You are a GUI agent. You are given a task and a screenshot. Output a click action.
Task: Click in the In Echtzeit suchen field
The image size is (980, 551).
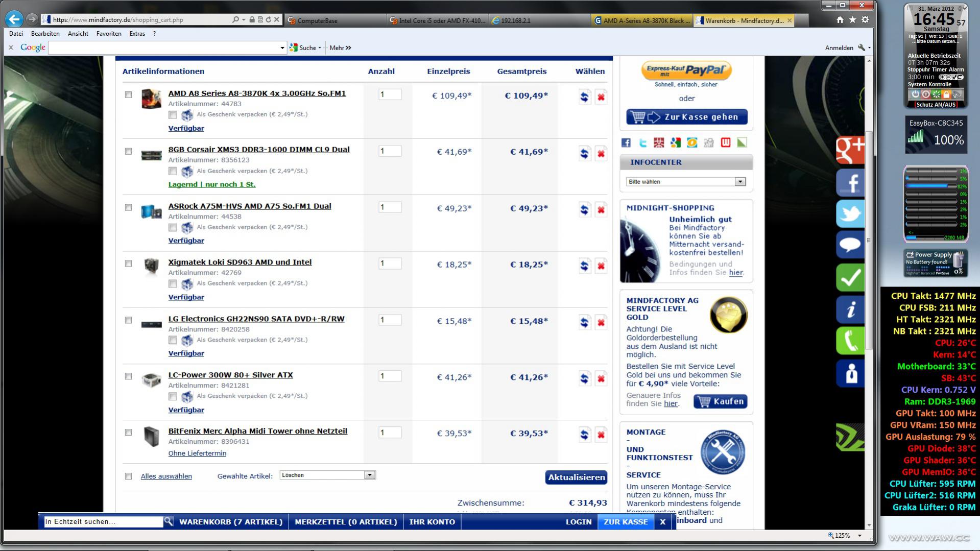(x=103, y=521)
